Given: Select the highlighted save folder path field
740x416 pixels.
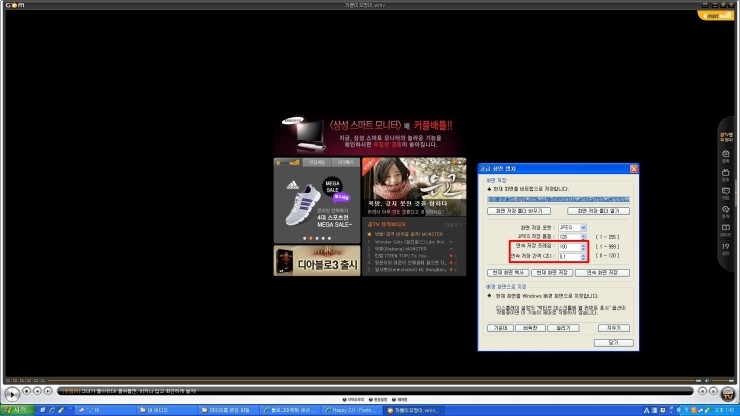Looking at the screenshot, I should tap(558, 200).
